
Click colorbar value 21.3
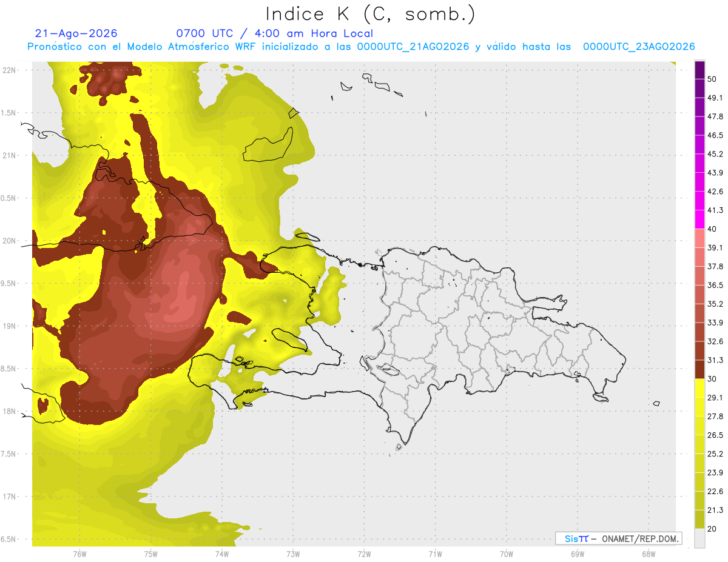point(715,510)
